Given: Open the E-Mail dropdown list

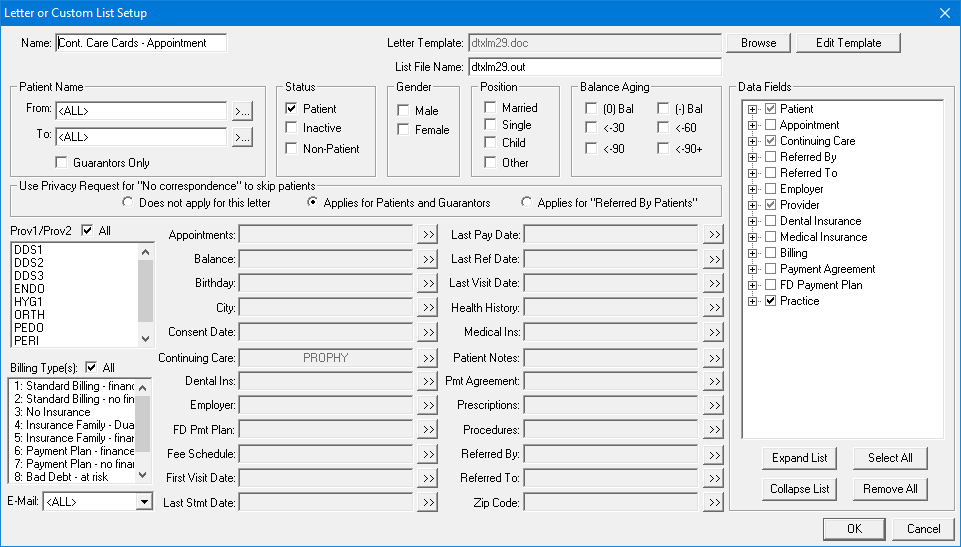Looking at the screenshot, I should [144, 502].
